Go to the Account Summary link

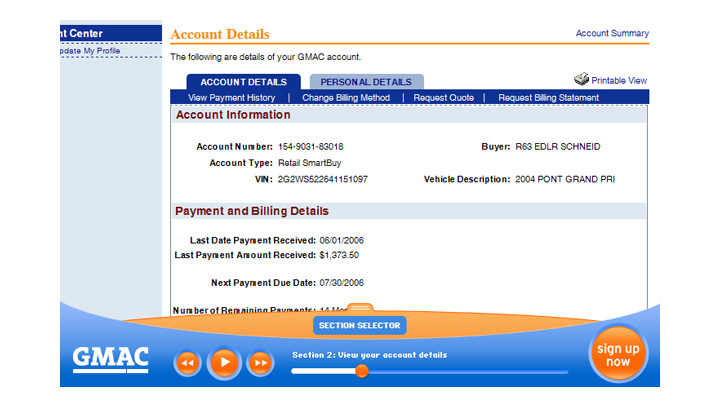click(612, 33)
